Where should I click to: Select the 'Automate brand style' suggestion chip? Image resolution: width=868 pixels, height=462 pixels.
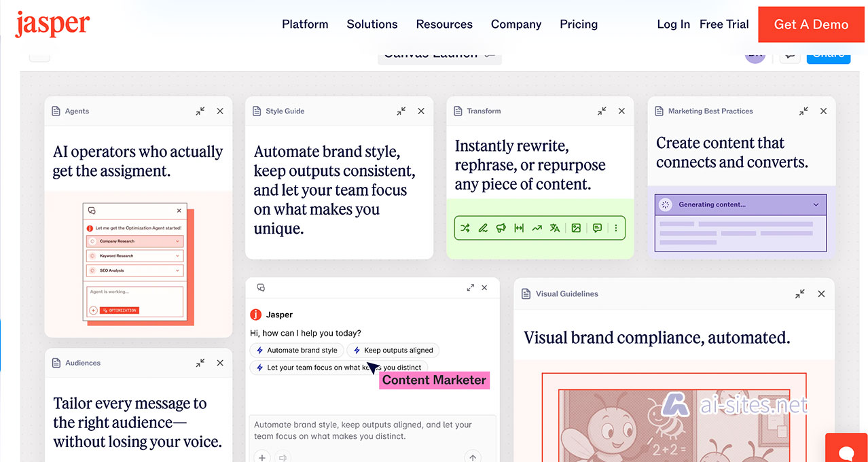click(296, 351)
